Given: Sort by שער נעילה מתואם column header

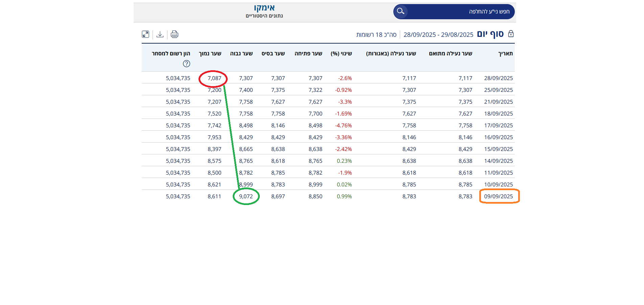Looking at the screenshot, I should [450, 53].
